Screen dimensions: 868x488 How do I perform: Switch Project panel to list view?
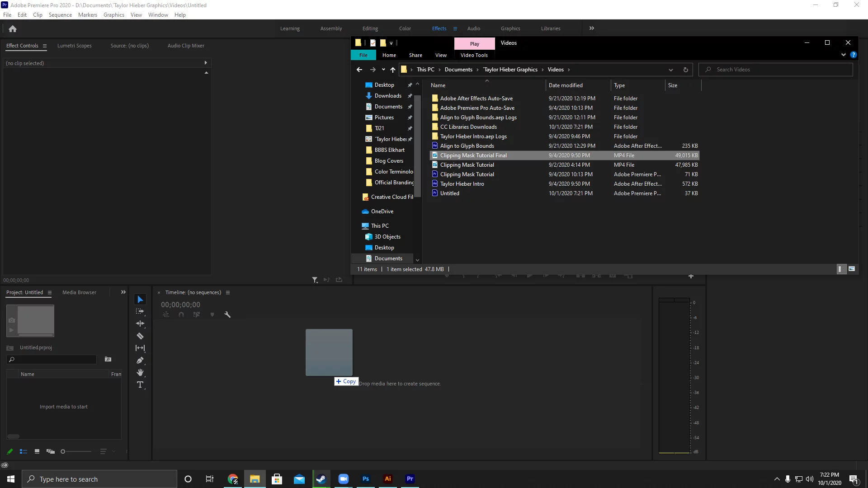tap(24, 451)
